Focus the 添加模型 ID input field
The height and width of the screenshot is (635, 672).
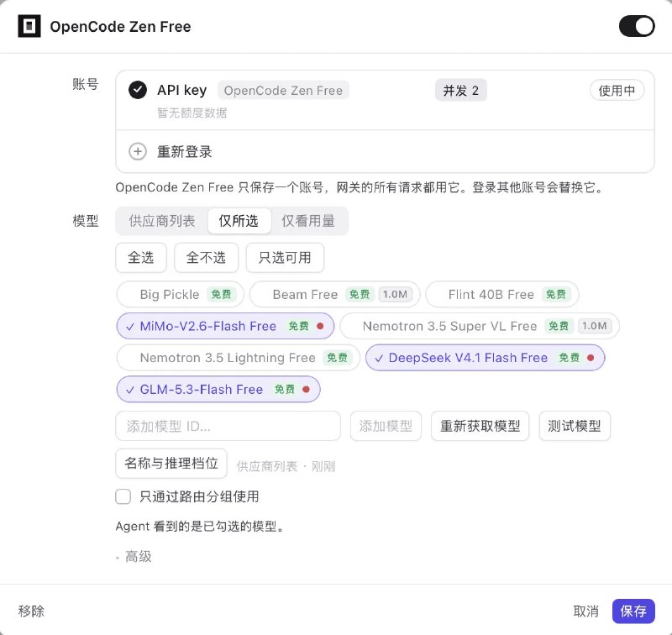[x=228, y=427]
